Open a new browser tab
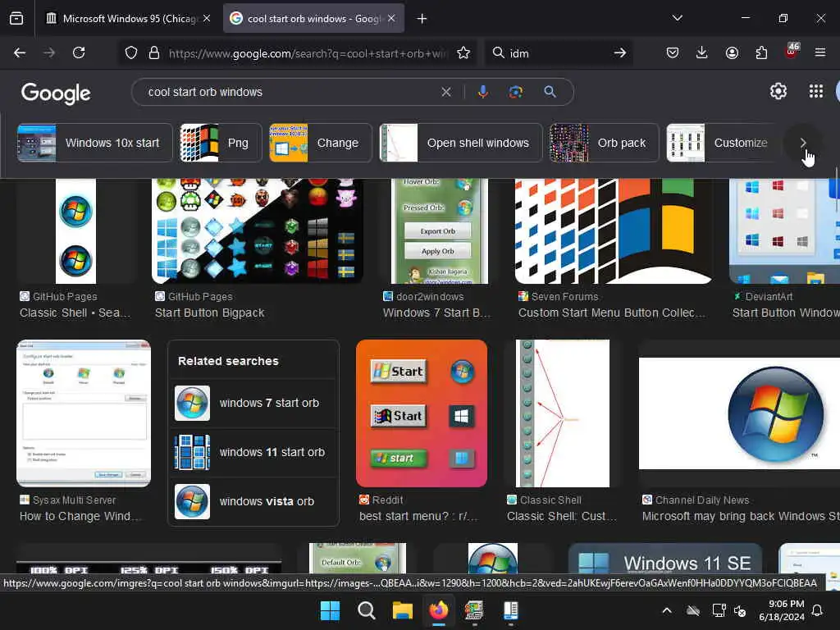This screenshot has width=840, height=630. pyautogui.click(x=422, y=19)
